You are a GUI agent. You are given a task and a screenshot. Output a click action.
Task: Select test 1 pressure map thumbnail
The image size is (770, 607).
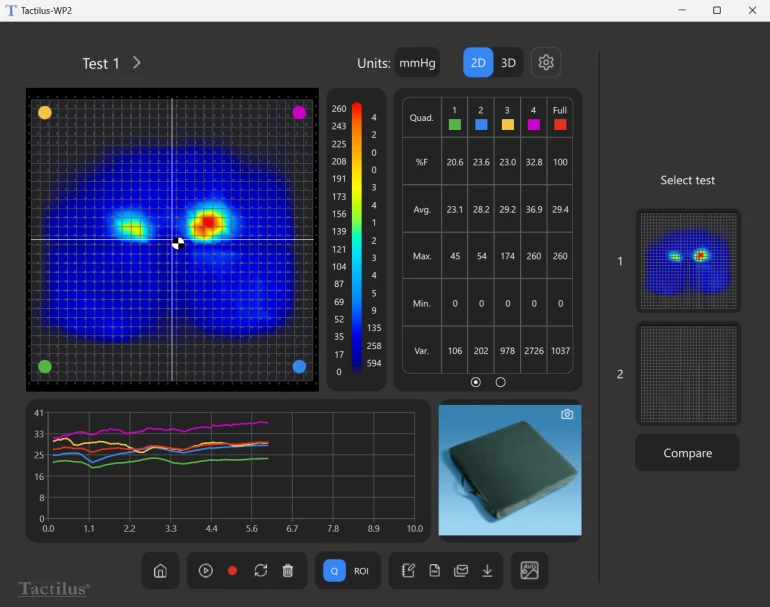(x=687, y=260)
